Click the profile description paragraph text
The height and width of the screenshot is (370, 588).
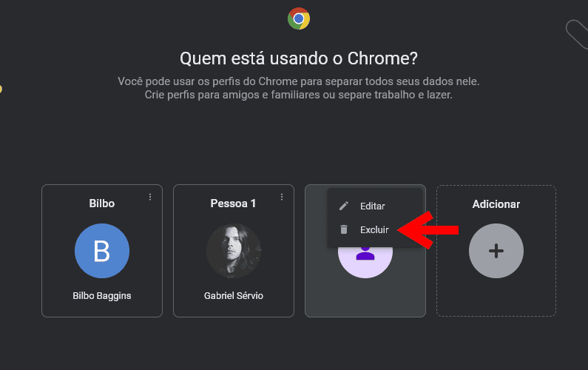click(304, 88)
